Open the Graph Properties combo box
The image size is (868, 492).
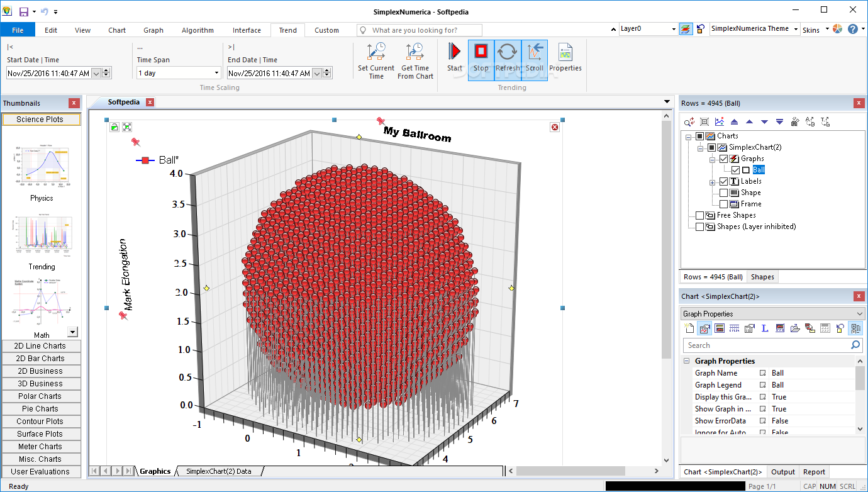(773, 313)
